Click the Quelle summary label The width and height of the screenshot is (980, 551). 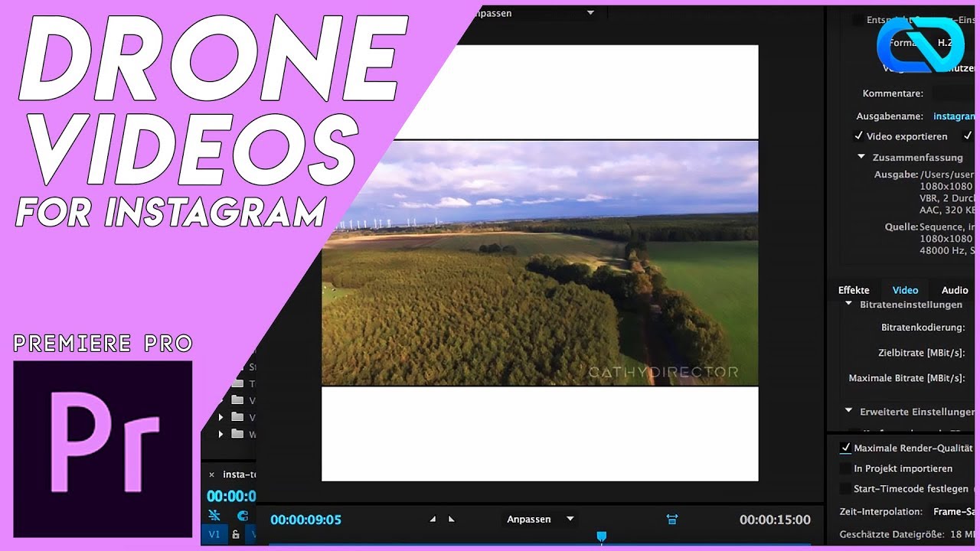tap(901, 227)
